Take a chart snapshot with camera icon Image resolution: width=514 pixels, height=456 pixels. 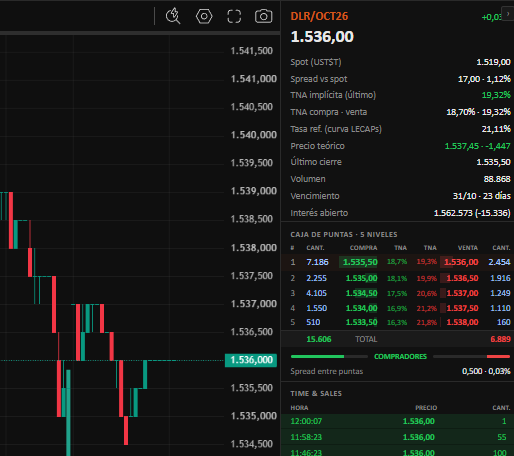coord(264,16)
